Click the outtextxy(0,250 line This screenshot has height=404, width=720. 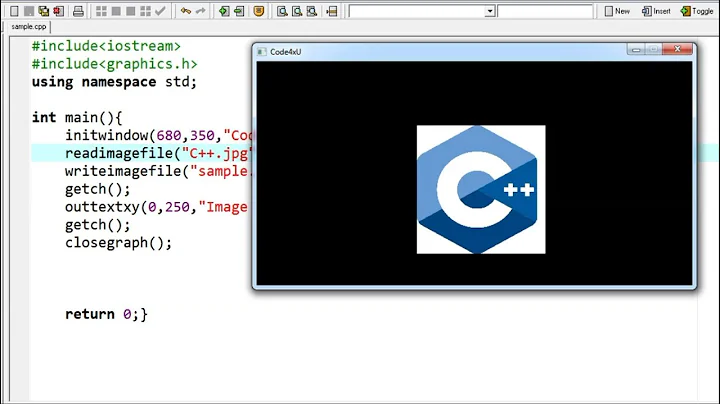[158, 207]
